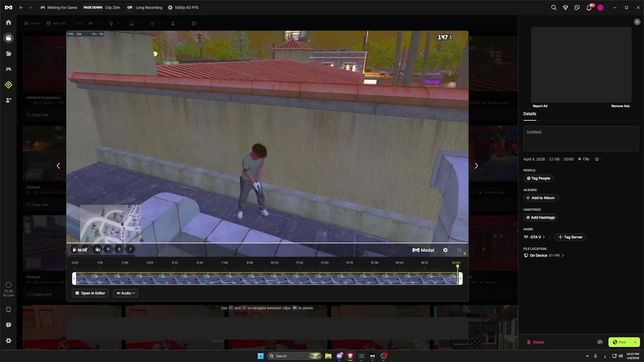The width and height of the screenshot is (644, 362).
Task: Select the Details tab
Action: point(530,114)
